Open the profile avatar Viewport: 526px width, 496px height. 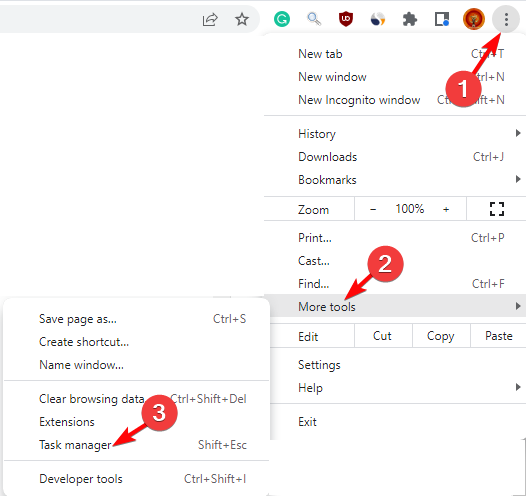pyautogui.click(x=474, y=19)
